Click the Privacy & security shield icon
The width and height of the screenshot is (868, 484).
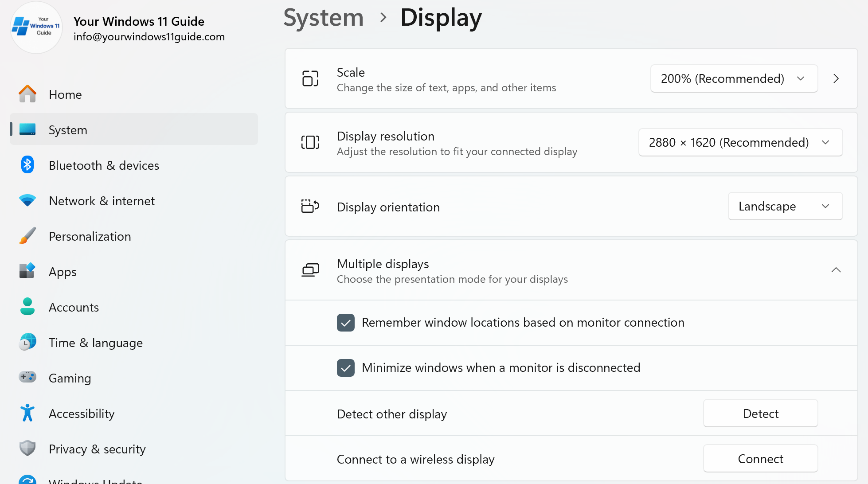(27, 448)
